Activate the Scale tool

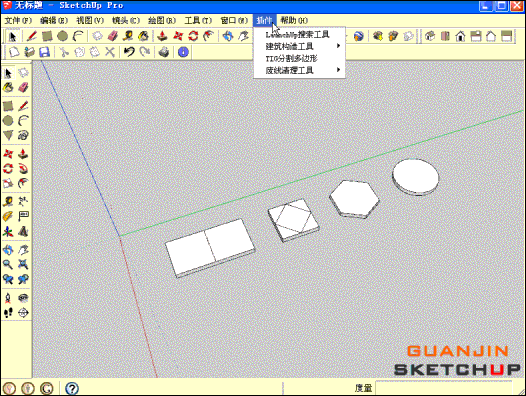pyautogui.click(x=8, y=183)
